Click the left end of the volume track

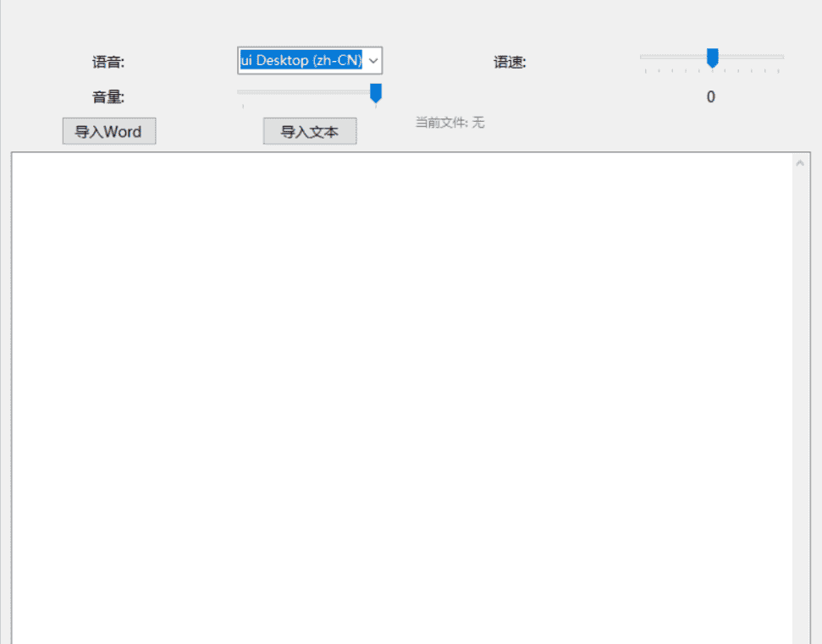(239, 92)
